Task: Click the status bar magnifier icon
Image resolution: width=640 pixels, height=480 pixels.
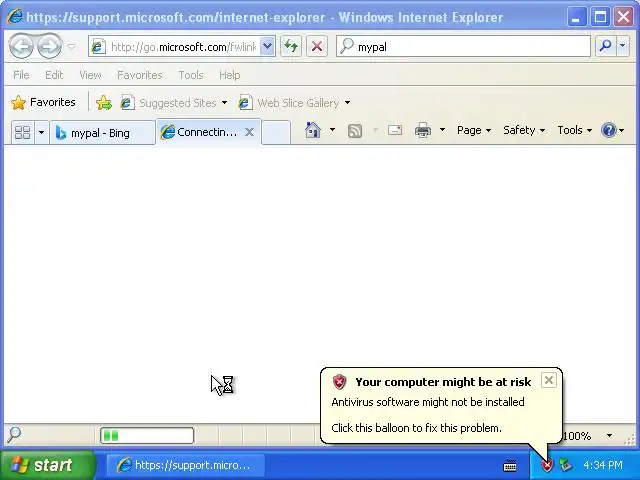Action: (14, 434)
